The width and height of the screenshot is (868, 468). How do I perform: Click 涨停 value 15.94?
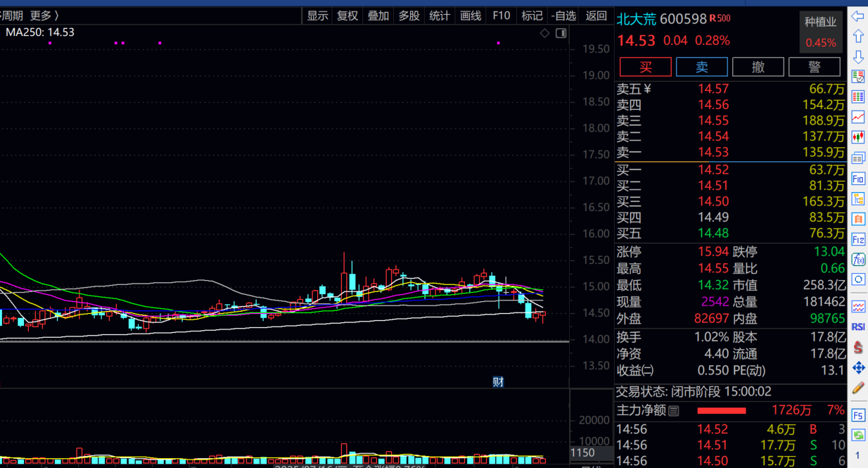coord(713,252)
